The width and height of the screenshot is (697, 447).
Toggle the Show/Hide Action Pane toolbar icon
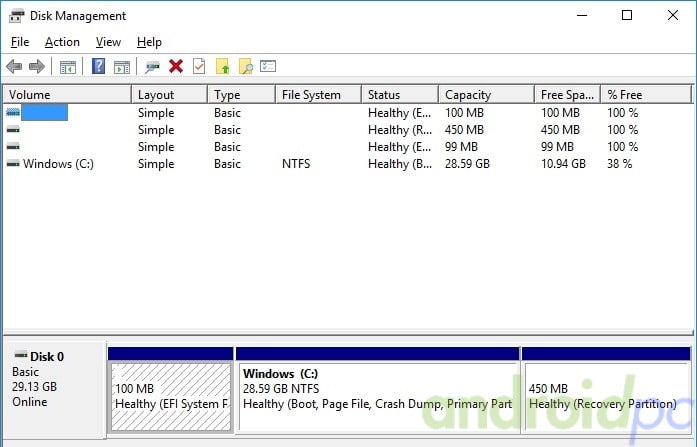click(x=122, y=68)
